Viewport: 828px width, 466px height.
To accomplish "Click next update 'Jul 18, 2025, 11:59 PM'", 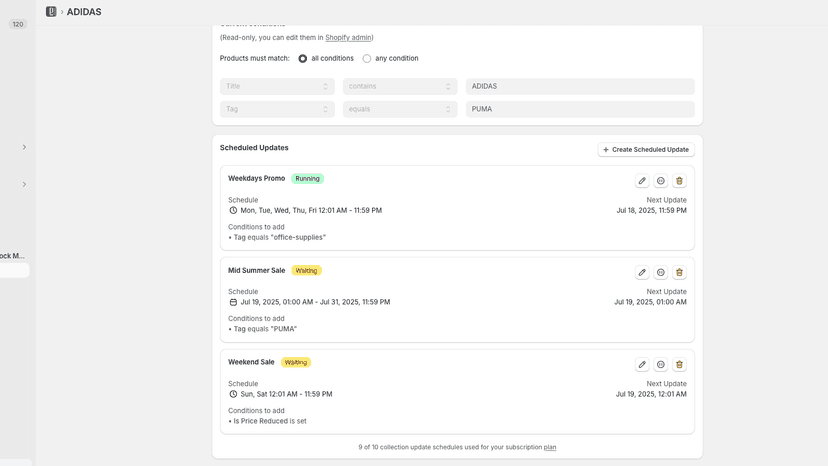I will tap(651, 210).
